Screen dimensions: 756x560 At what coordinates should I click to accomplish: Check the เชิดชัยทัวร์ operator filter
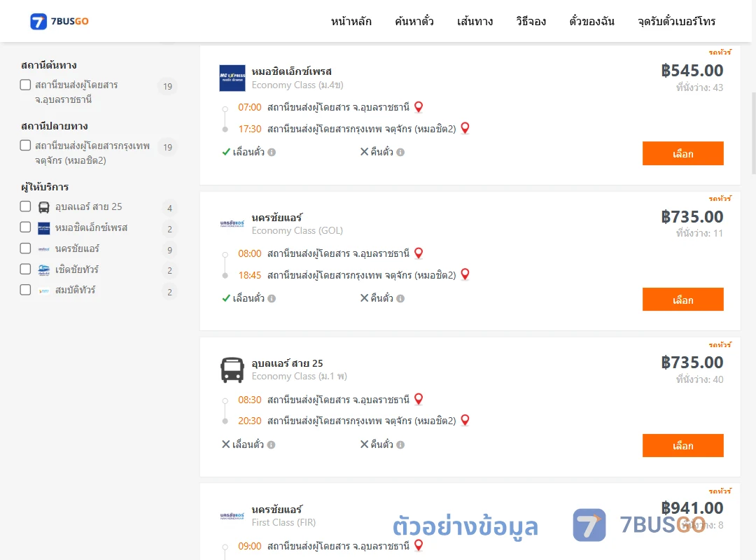26,269
